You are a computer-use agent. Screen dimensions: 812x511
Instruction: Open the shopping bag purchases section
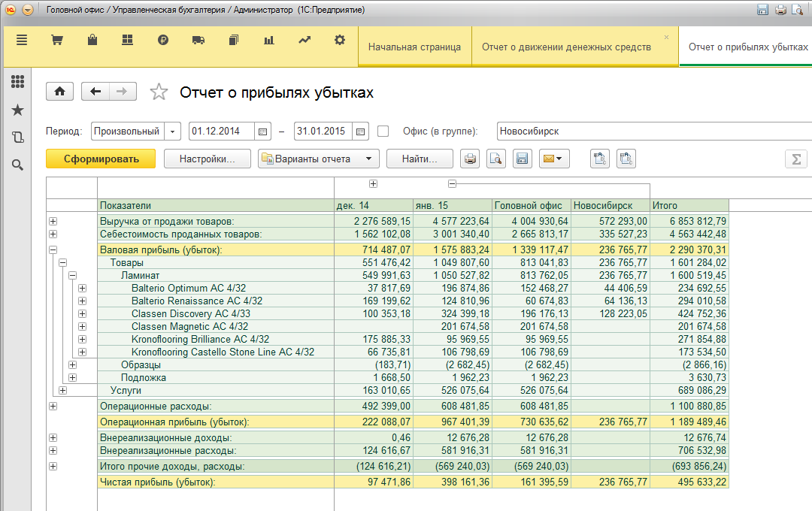[92, 40]
